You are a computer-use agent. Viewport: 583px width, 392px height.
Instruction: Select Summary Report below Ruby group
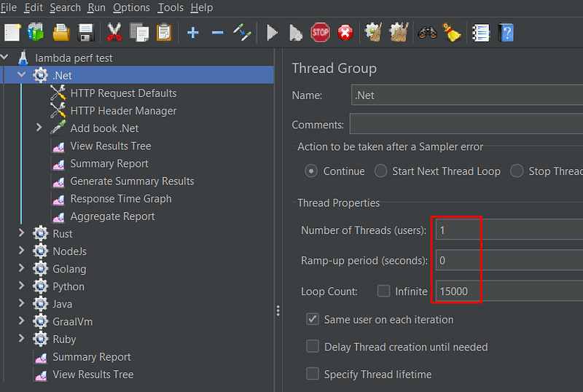(x=92, y=357)
